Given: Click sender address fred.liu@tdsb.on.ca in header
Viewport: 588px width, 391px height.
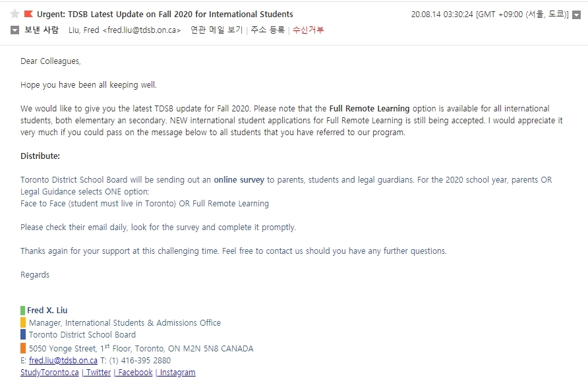Looking at the screenshot, I should point(142,30).
